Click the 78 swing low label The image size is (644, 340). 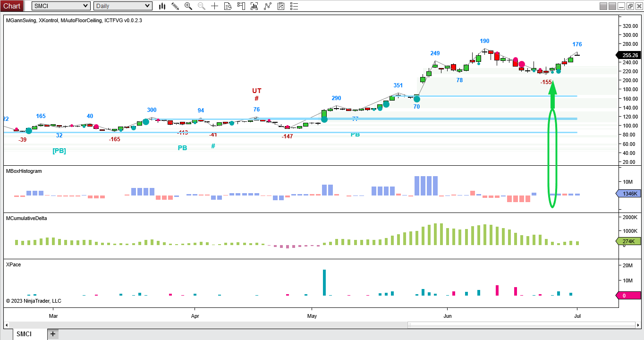(459, 80)
